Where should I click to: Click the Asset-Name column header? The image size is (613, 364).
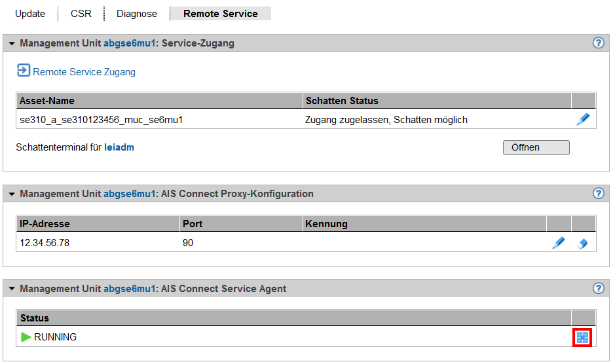[x=47, y=101]
